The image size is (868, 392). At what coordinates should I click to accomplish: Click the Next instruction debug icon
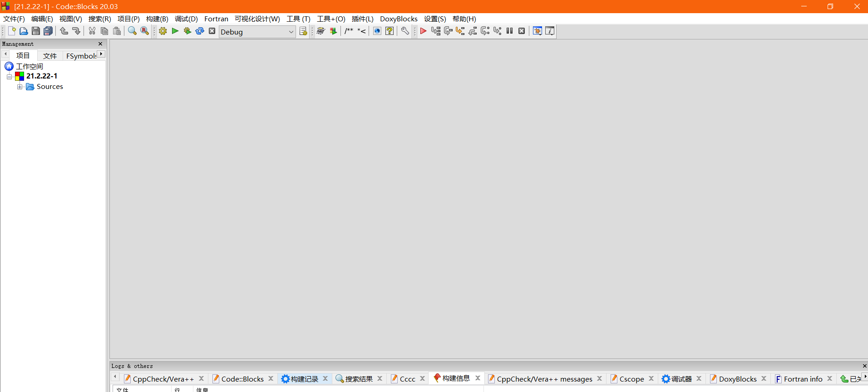pos(485,31)
